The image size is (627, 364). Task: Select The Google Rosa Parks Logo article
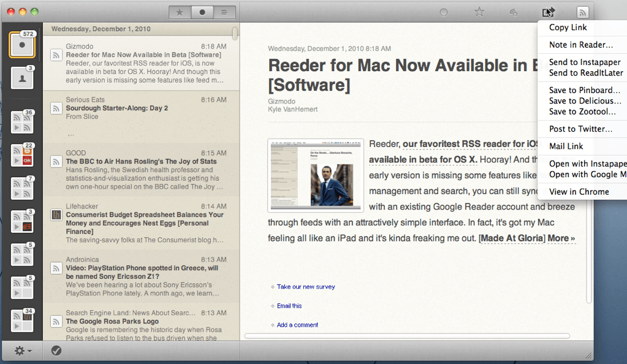click(x=141, y=322)
